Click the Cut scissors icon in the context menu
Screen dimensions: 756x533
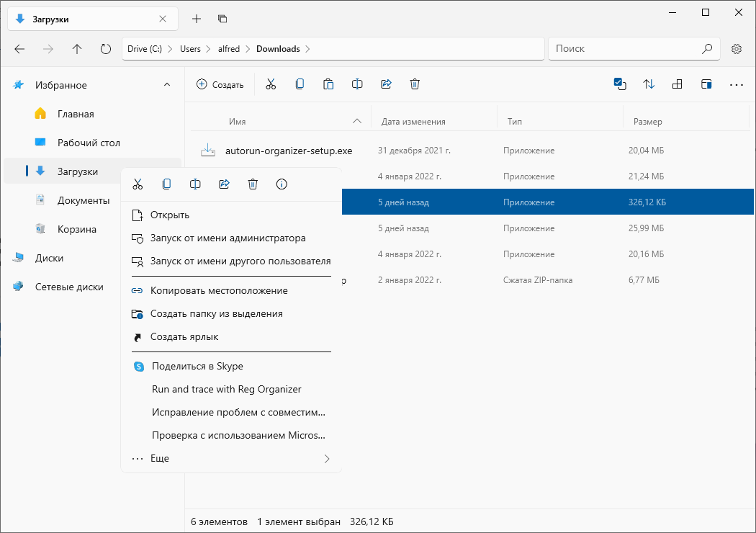pyautogui.click(x=138, y=184)
